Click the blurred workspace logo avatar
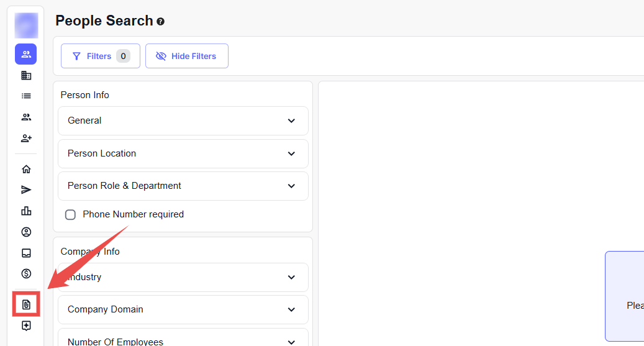Image resolution: width=644 pixels, height=346 pixels. click(x=26, y=25)
